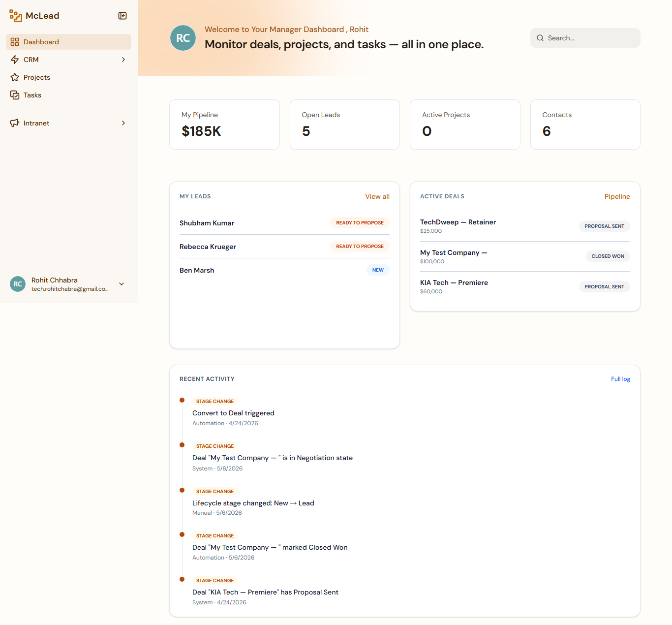Image resolution: width=672 pixels, height=625 pixels.
Task: Click the RC avatar in header
Action: pos(183,38)
